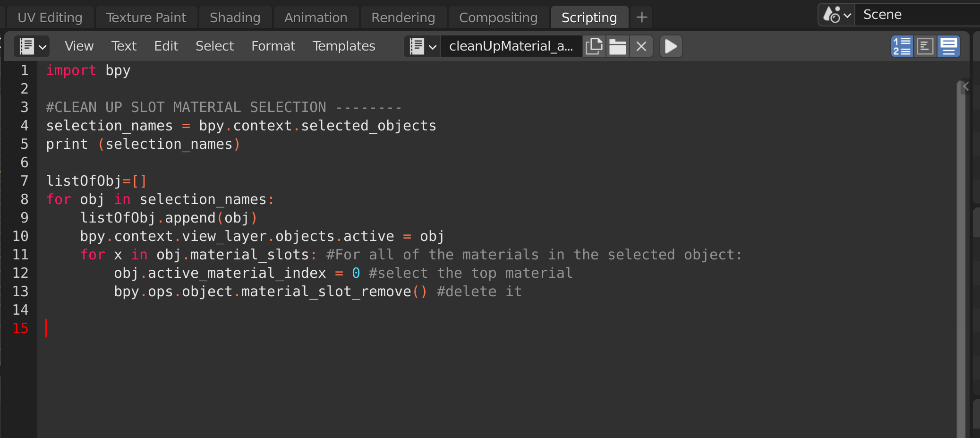Viewport: 980px width, 438px height.
Task: Add a new workspace with plus
Action: 641,17
